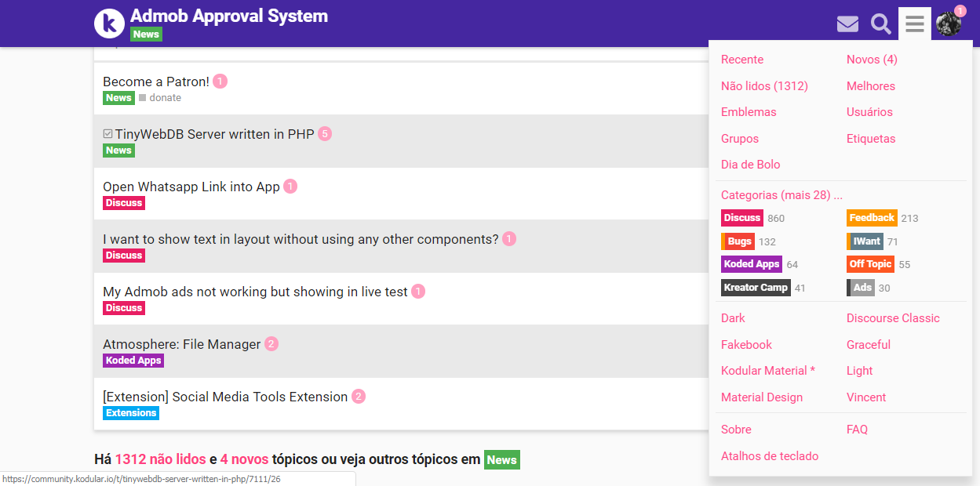This screenshot has width=980, height=486.
Task: Open Become a Patron! topic
Action: point(156,82)
